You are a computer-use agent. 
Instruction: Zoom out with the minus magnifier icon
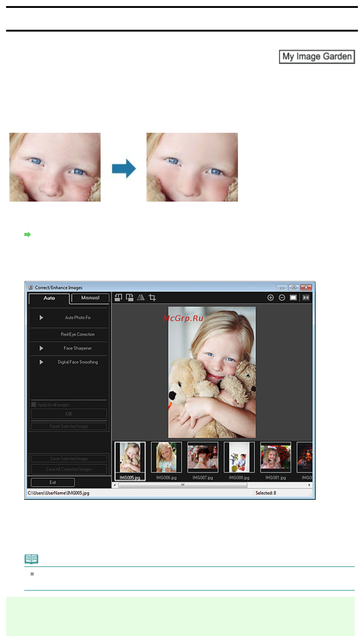(x=282, y=298)
